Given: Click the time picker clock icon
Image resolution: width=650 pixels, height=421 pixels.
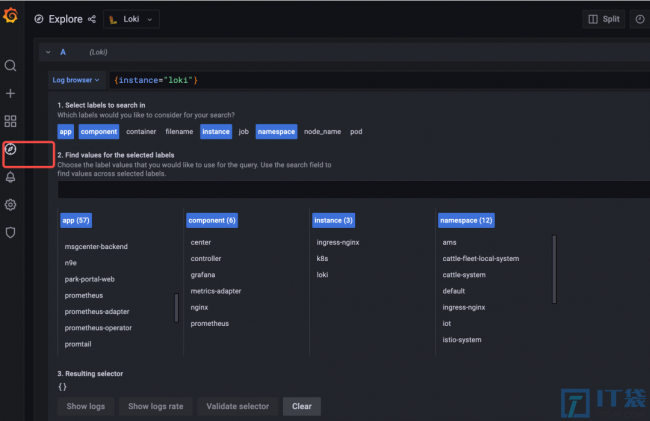Looking at the screenshot, I should click(640, 19).
